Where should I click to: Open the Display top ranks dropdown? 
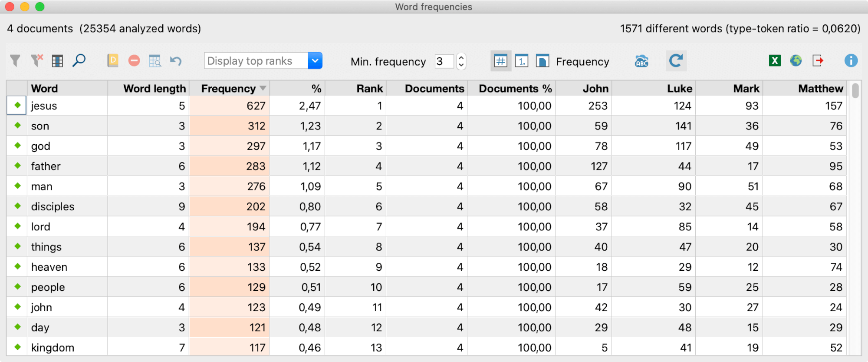pos(315,61)
